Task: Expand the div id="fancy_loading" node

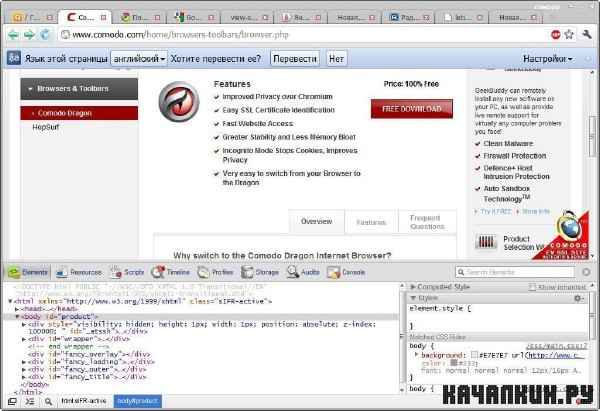Action: (24, 362)
